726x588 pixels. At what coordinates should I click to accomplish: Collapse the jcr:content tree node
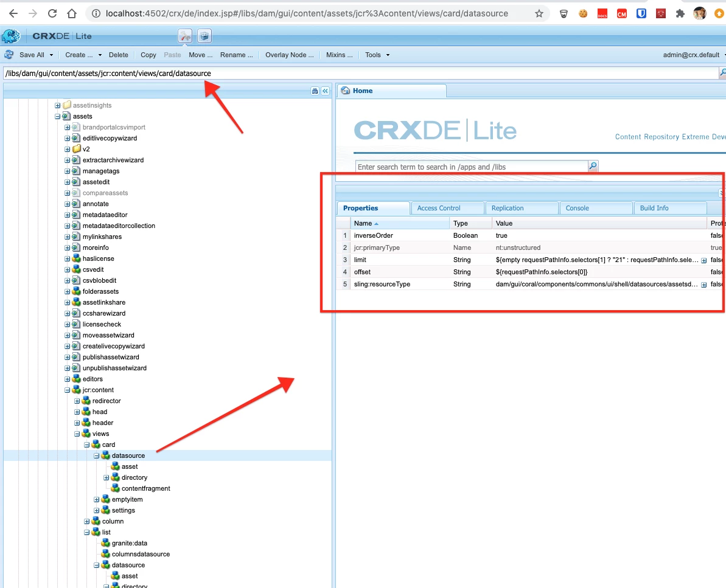(67, 390)
